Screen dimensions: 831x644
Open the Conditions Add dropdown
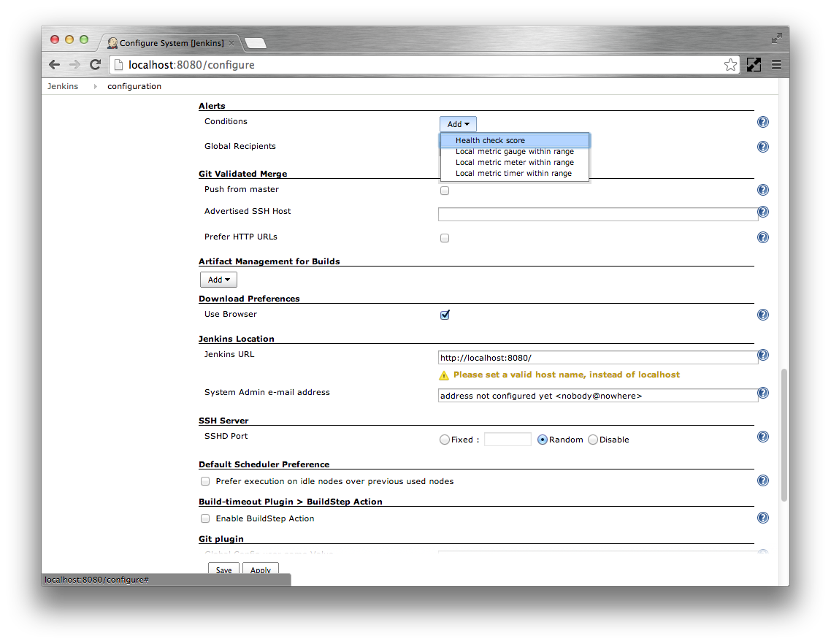pyautogui.click(x=458, y=124)
